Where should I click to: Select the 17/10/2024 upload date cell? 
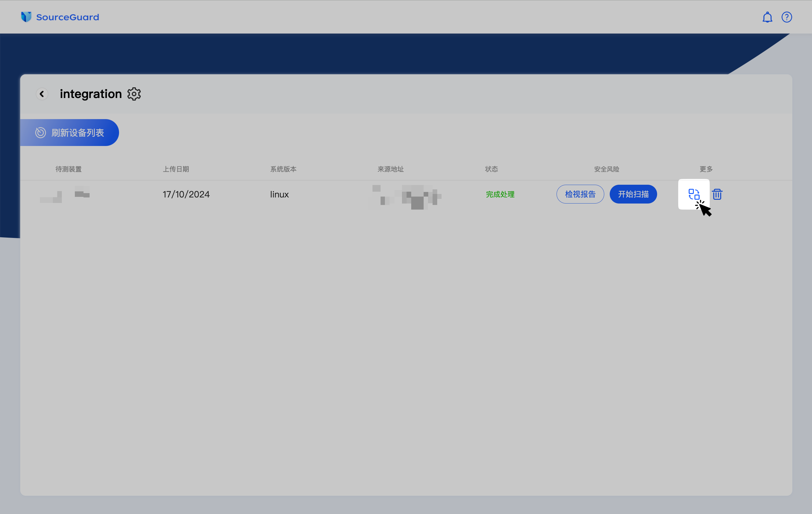(186, 194)
